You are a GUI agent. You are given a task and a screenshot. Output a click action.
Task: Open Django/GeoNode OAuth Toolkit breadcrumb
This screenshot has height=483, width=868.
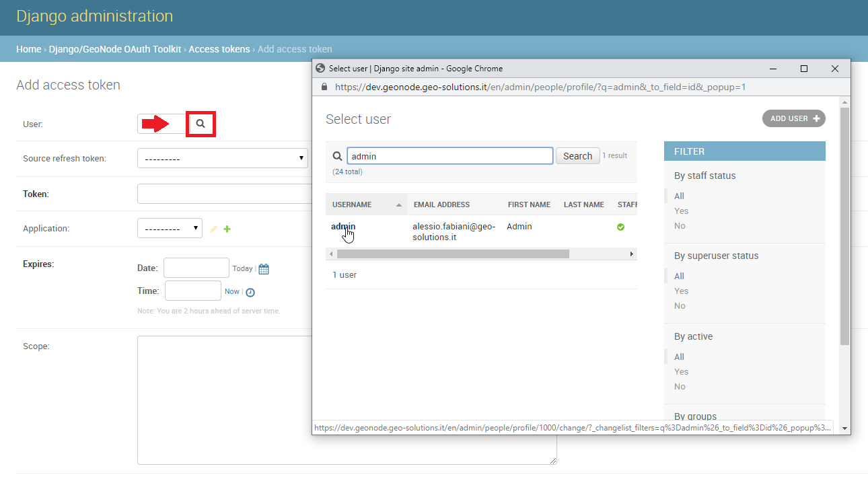point(115,49)
